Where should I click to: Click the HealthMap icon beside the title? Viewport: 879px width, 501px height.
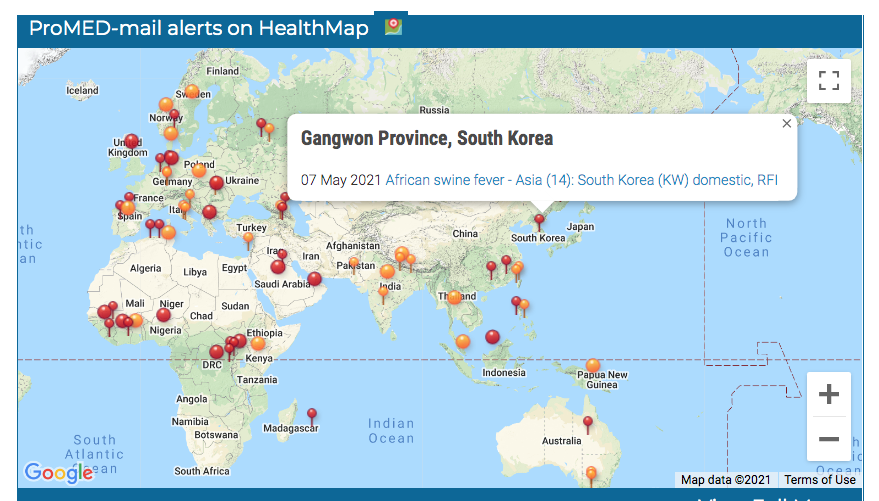coord(394,26)
